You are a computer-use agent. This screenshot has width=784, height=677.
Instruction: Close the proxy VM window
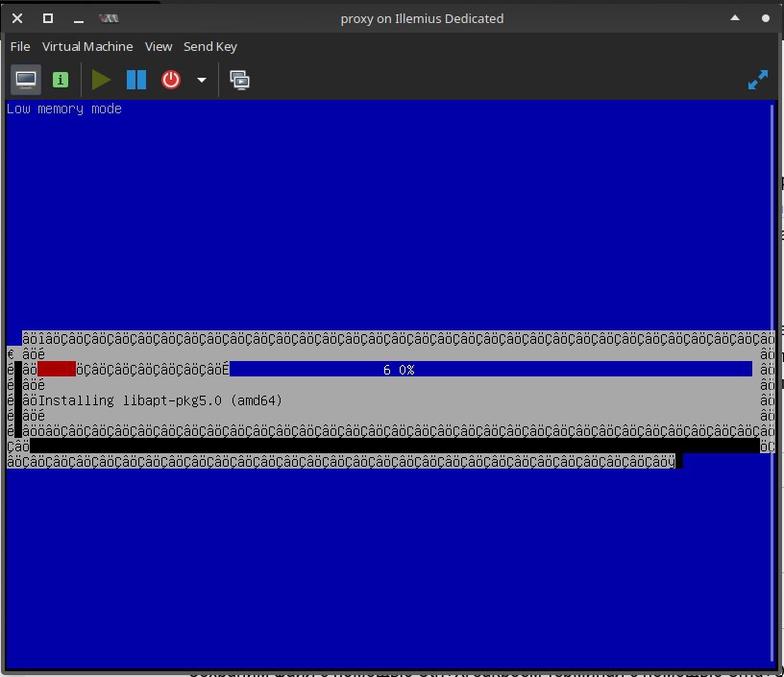point(17,18)
